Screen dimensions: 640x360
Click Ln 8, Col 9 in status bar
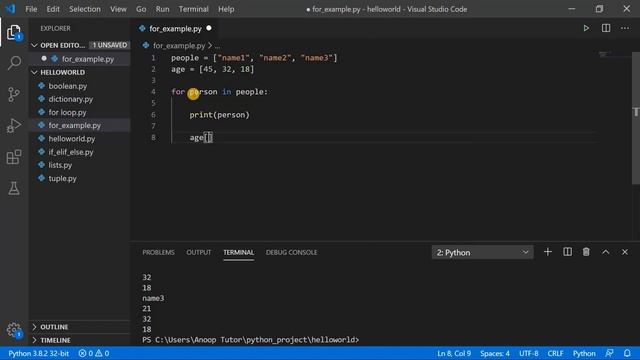[454, 353]
